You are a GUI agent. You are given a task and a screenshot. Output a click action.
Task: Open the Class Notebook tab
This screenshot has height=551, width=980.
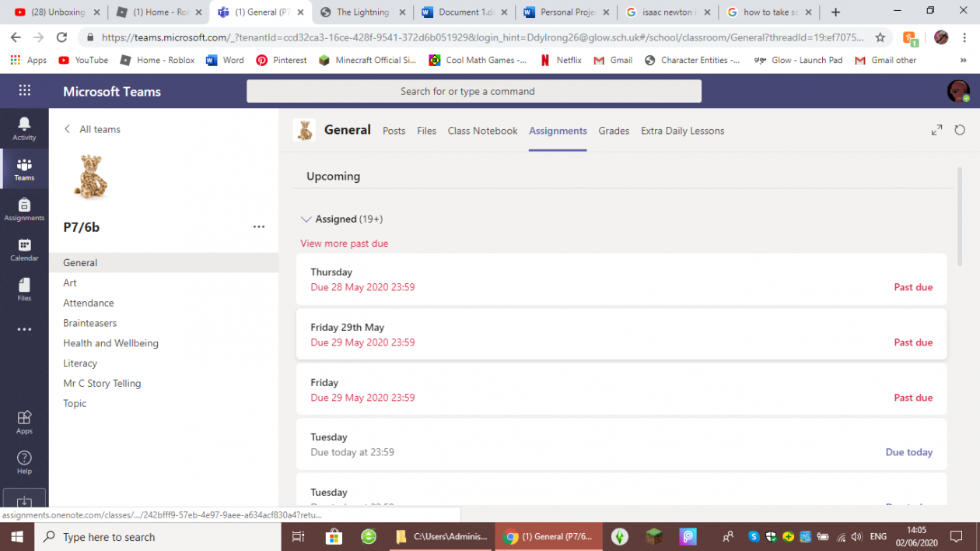pos(482,131)
